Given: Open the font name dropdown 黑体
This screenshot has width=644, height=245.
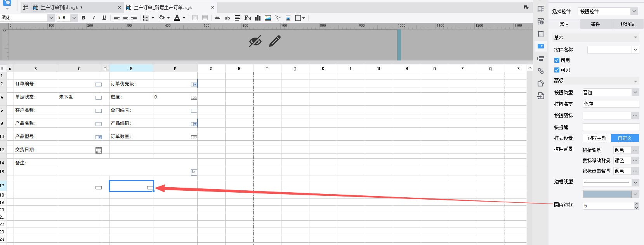Looking at the screenshot, I should [x=51, y=18].
